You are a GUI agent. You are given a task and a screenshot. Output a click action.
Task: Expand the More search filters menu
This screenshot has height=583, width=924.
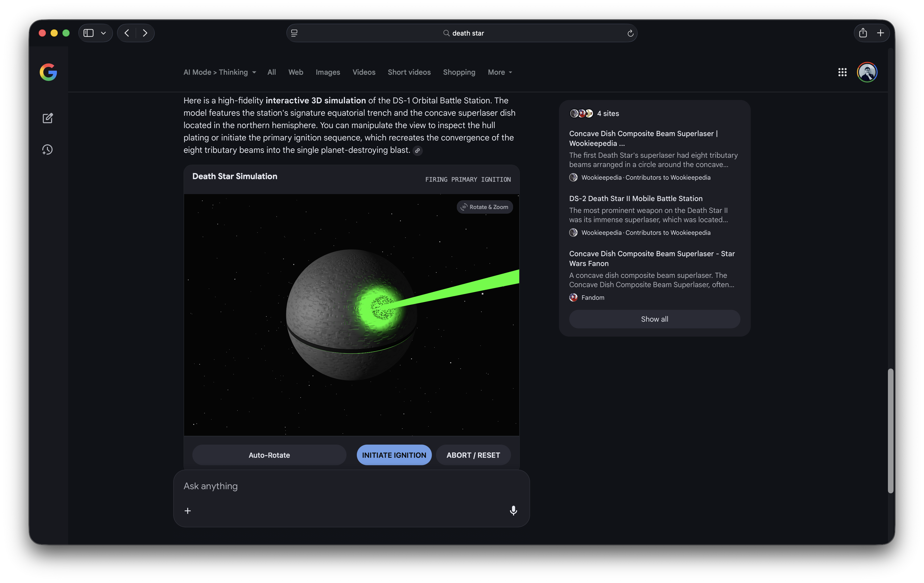click(500, 72)
